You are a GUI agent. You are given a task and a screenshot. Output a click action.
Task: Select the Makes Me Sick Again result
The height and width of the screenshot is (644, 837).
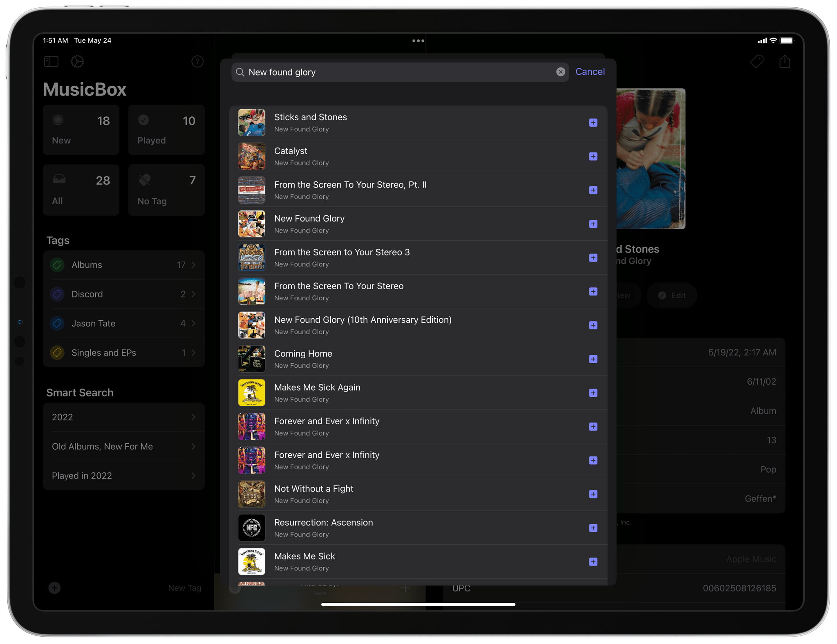pyautogui.click(x=418, y=393)
